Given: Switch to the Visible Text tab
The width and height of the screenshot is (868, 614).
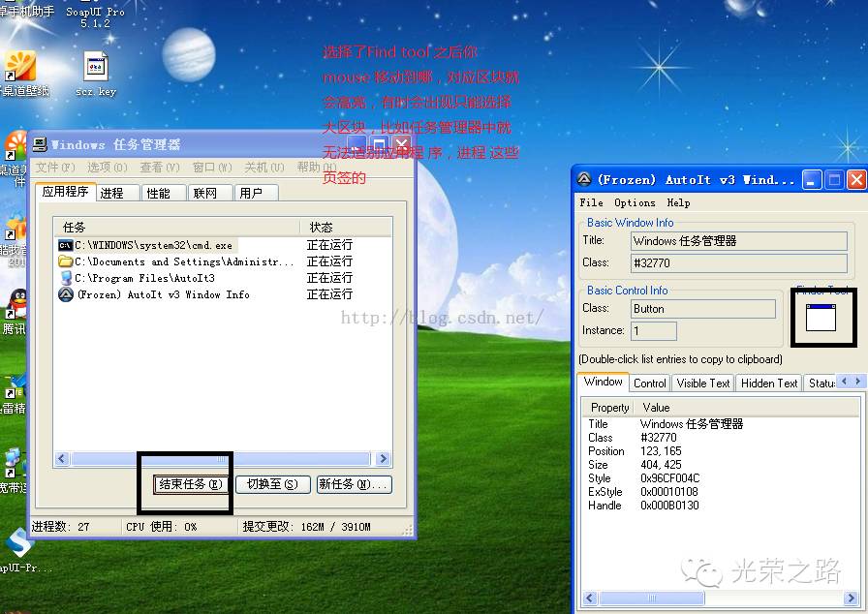Looking at the screenshot, I should coord(703,384).
